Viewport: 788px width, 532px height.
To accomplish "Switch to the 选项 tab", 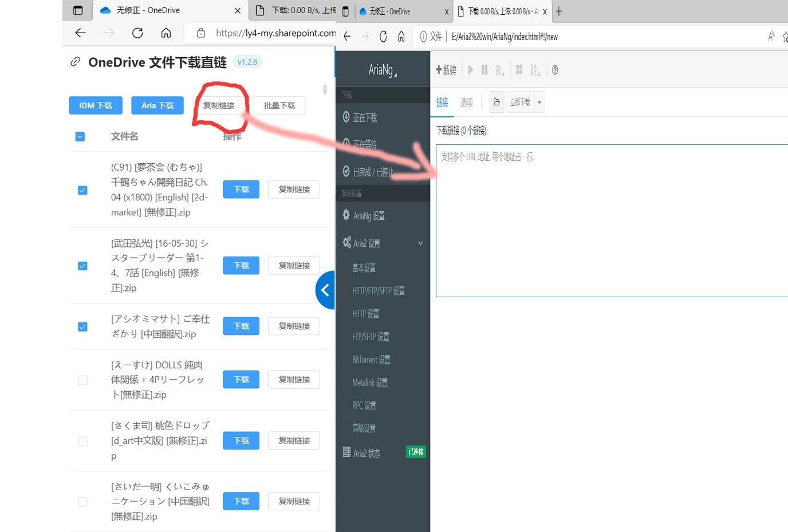I will (x=467, y=103).
